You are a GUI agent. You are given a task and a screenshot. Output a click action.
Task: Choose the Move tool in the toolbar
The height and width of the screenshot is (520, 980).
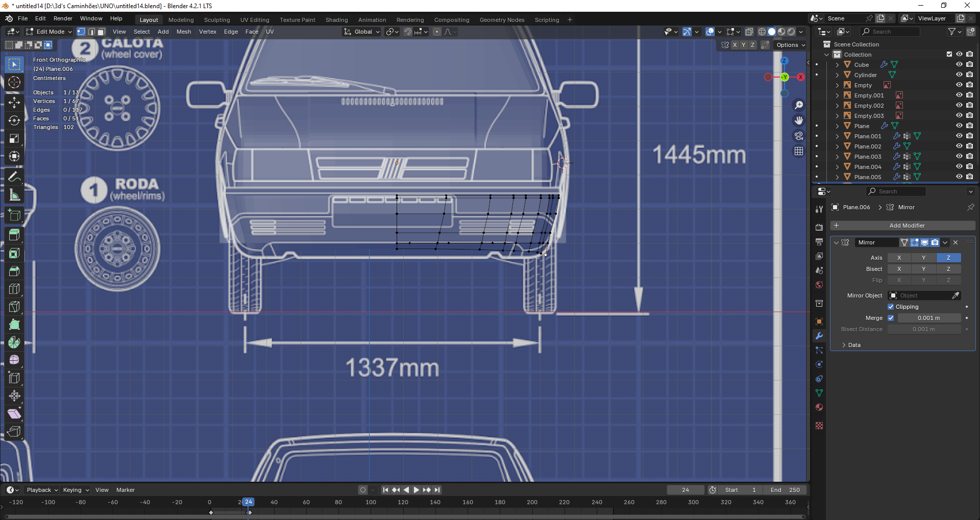(14, 102)
